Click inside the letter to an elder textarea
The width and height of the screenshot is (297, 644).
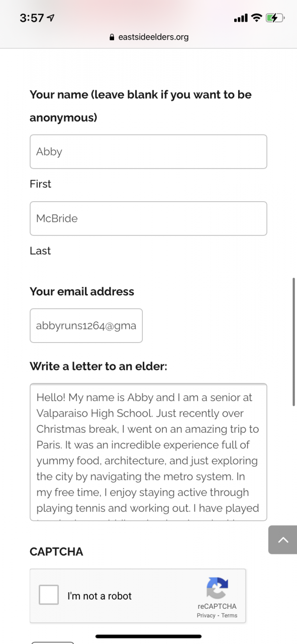(148, 452)
